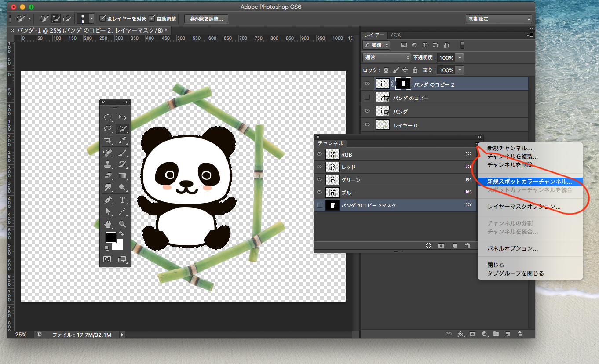The image size is (599, 364).
Task: Select the Hand tool
Action: coord(107,224)
